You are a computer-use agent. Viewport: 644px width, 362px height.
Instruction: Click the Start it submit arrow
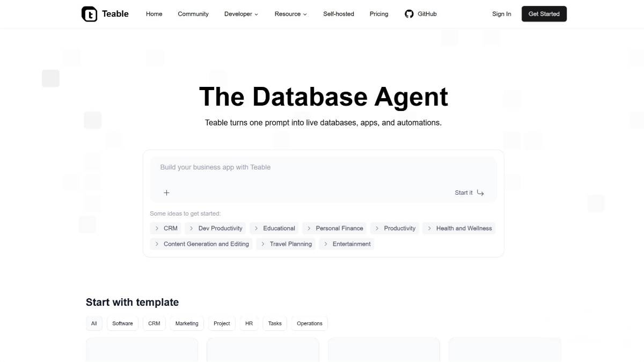(479, 193)
